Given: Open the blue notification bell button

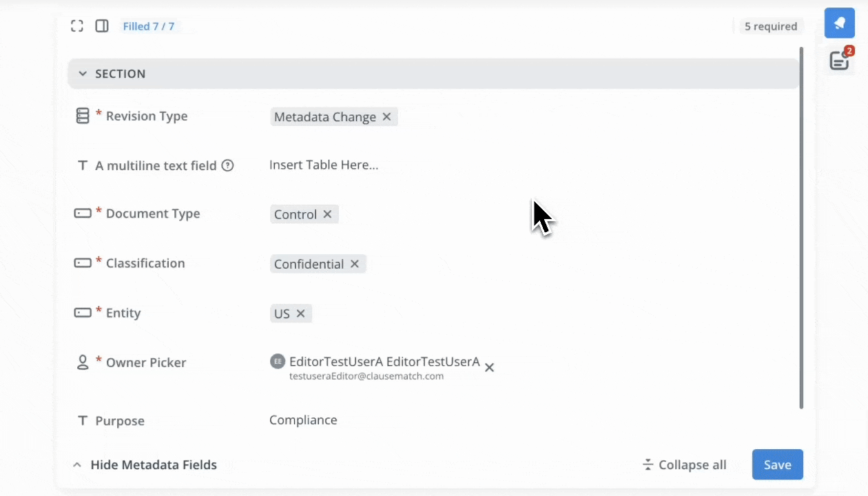Looking at the screenshot, I should tap(839, 23).
